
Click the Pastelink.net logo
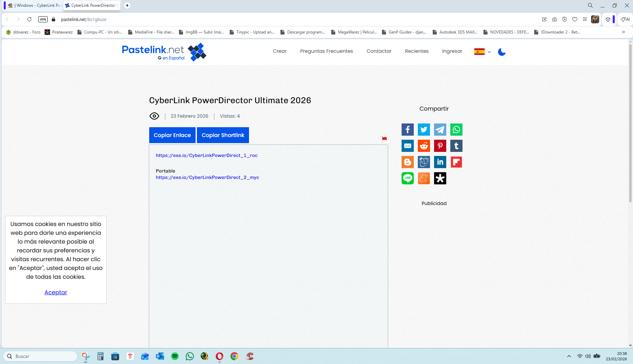(164, 52)
